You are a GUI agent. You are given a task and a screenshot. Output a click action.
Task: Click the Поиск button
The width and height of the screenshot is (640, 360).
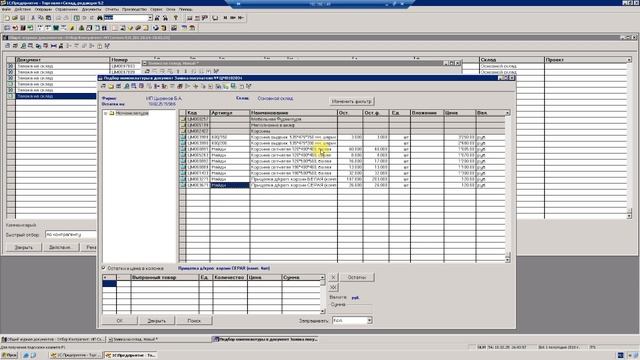pos(194,321)
